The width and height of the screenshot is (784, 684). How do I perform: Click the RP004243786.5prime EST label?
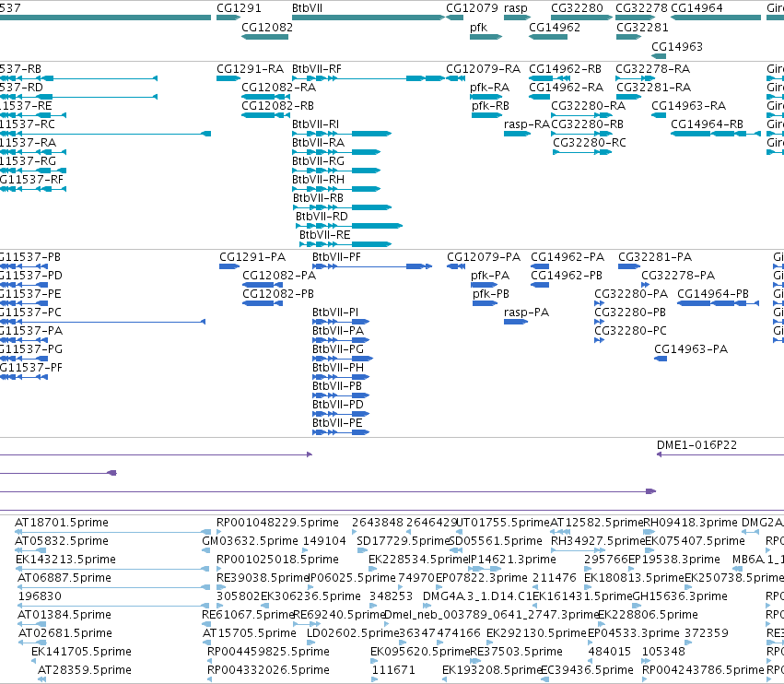(703, 670)
